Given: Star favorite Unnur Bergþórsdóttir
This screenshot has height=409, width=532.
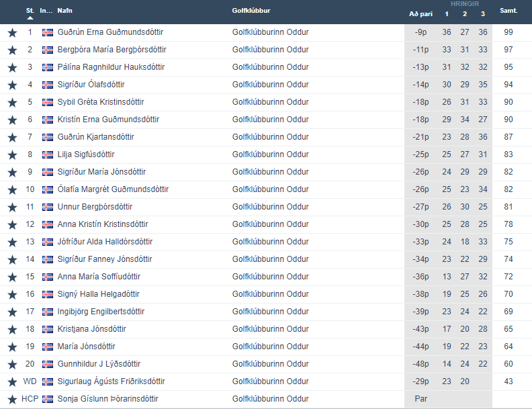Looking at the screenshot, I should click(13, 208).
